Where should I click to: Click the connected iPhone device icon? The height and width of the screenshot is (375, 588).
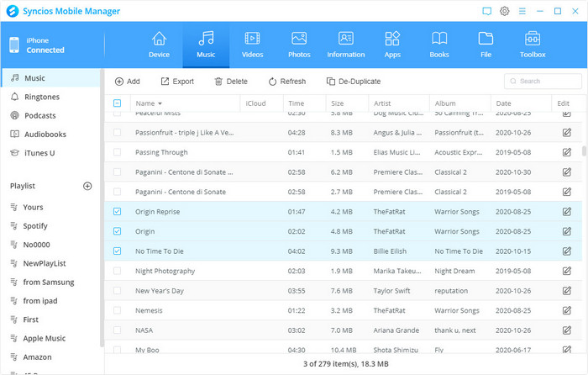point(14,45)
